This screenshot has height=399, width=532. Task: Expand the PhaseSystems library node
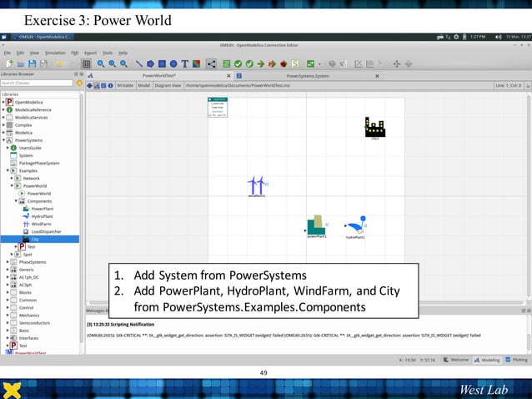pyautogui.click(x=8, y=262)
